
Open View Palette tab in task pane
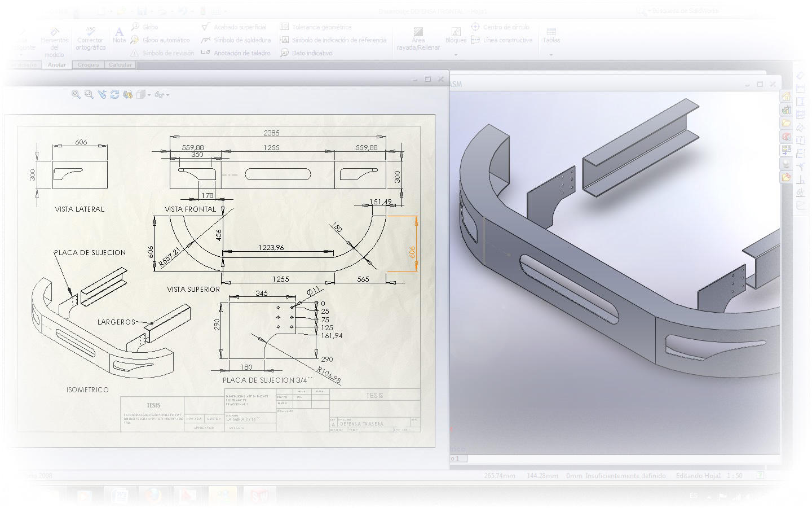point(786,151)
